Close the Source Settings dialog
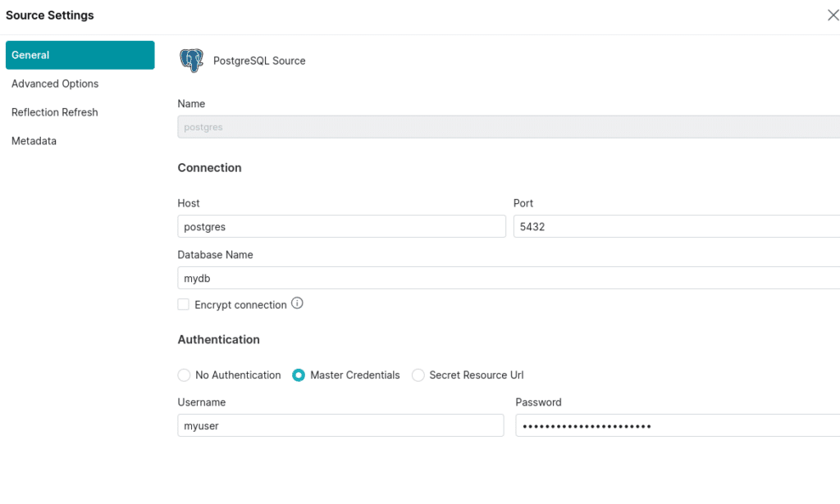840x504 pixels. point(833,15)
